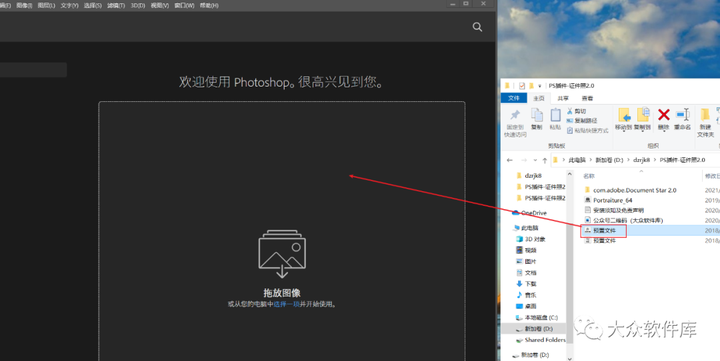The width and height of the screenshot is (720, 361).
Task: Open the 图像(I) menu in Photoshop
Action: point(24,6)
